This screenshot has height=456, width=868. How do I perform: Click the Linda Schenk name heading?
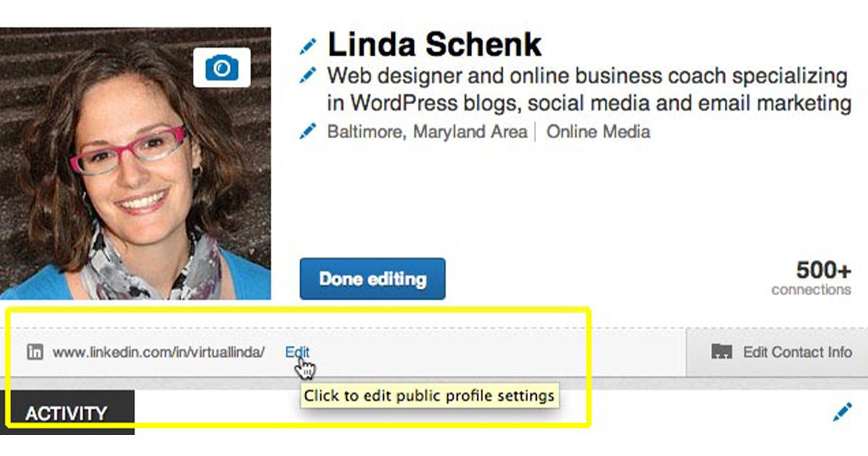click(x=434, y=45)
